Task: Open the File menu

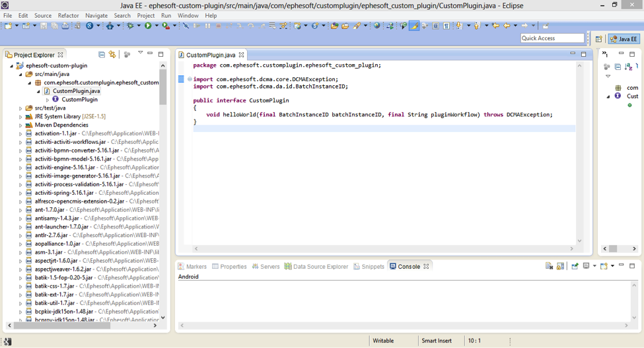Action: click(8, 16)
